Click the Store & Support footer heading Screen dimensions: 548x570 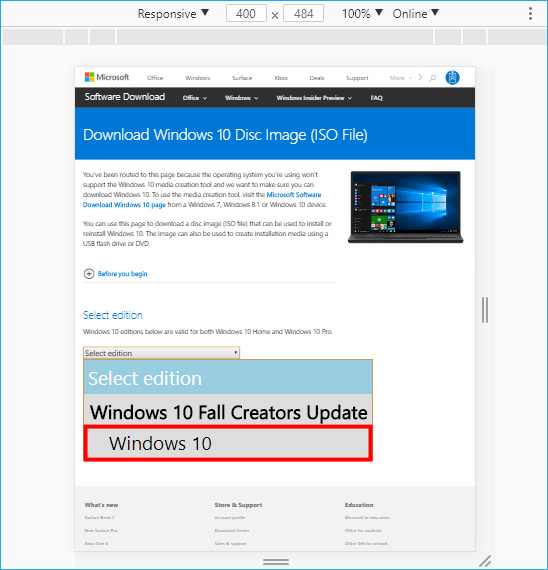click(238, 505)
